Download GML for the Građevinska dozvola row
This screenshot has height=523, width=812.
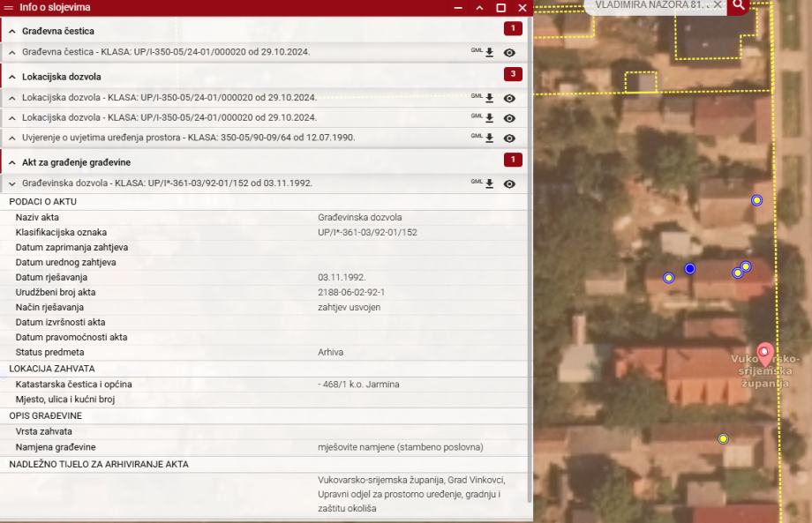coord(489,183)
